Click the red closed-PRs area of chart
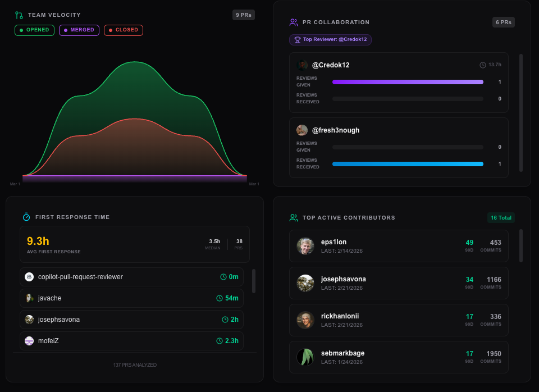The width and height of the screenshot is (539, 392). coord(135,148)
